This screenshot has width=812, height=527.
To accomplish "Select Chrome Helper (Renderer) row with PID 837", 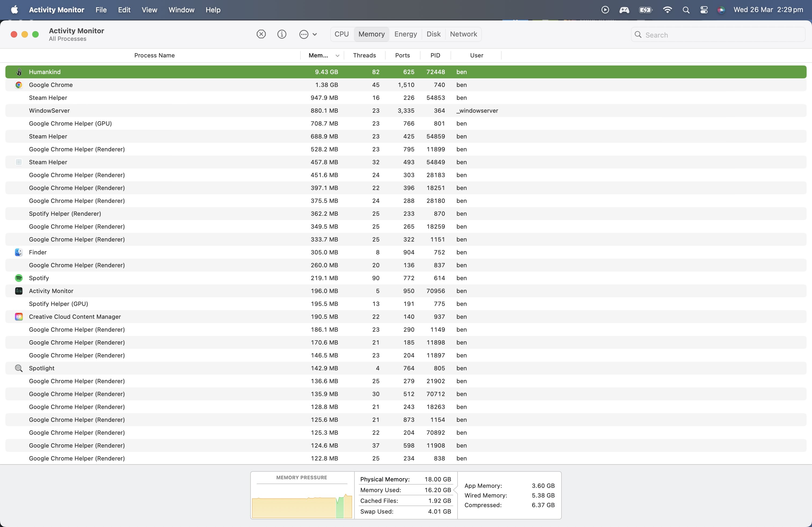I will 406,265.
